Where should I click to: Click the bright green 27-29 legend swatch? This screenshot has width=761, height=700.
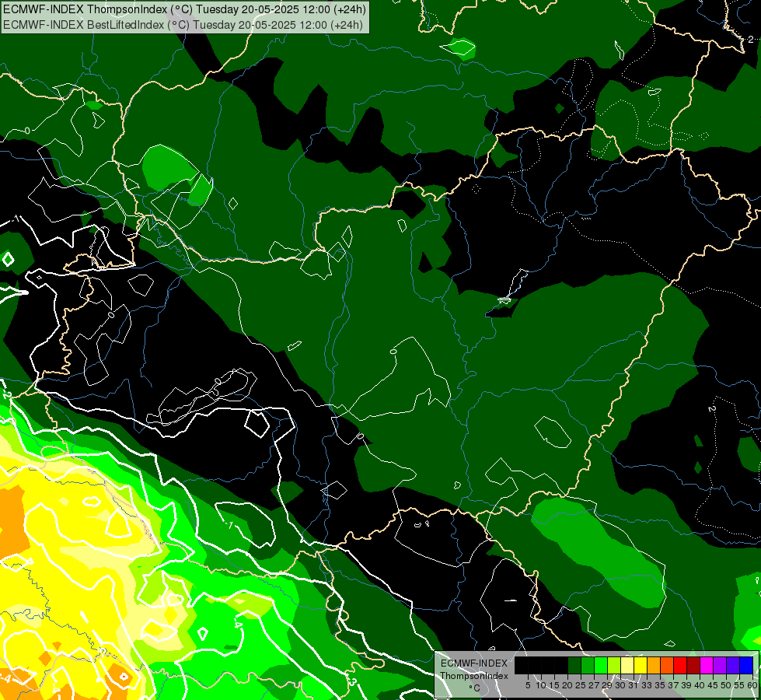[x=601, y=665]
